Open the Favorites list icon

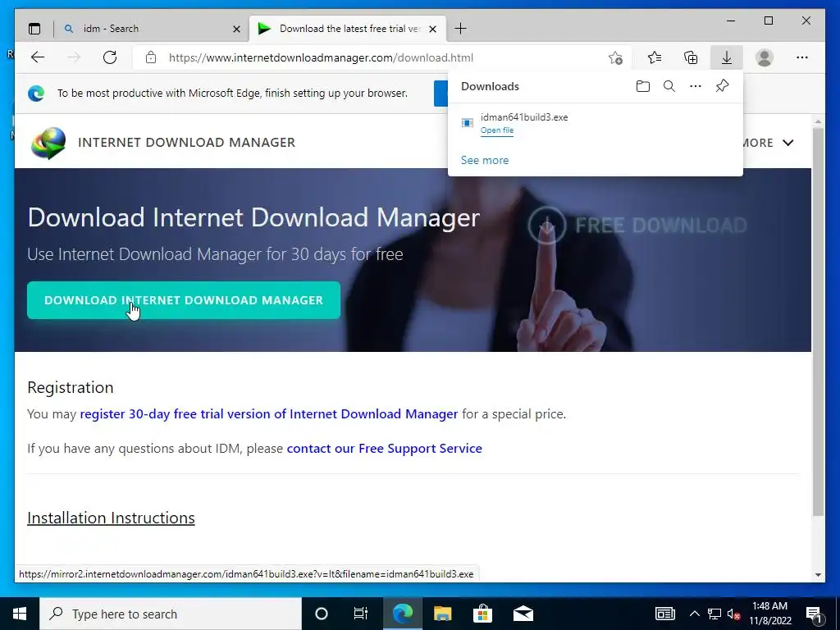click(x=655, y=57)
